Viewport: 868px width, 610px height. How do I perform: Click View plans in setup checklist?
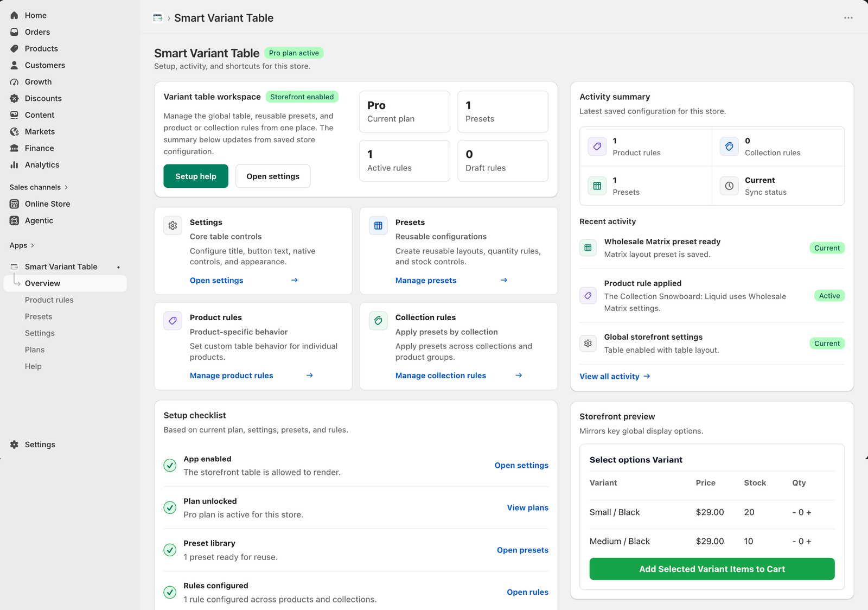(x=528, y=508)
